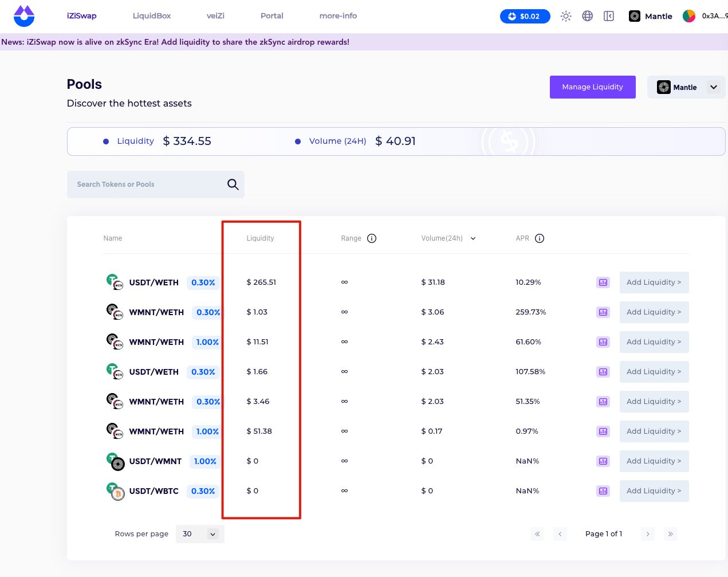Image resolution: width=728 pixels, height=577 pixels.
Task: Click the Manage Liquidity button
Action: click(593, 87)
